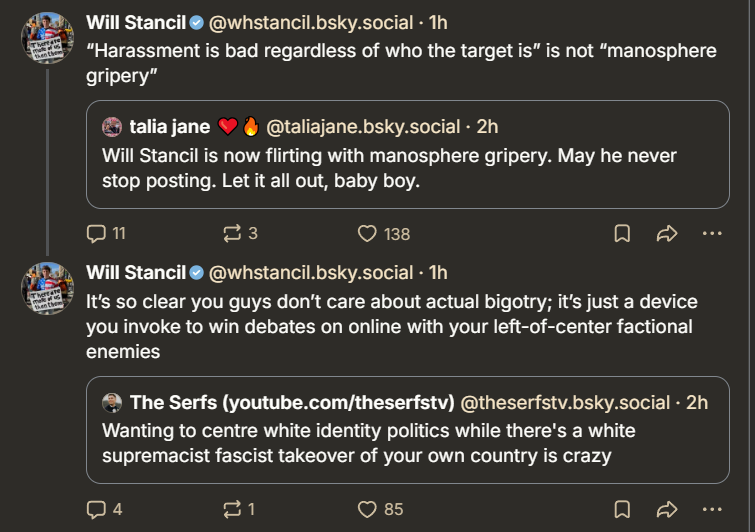
Task: Like the post with 85 likes
Action: tap(380, 509)
